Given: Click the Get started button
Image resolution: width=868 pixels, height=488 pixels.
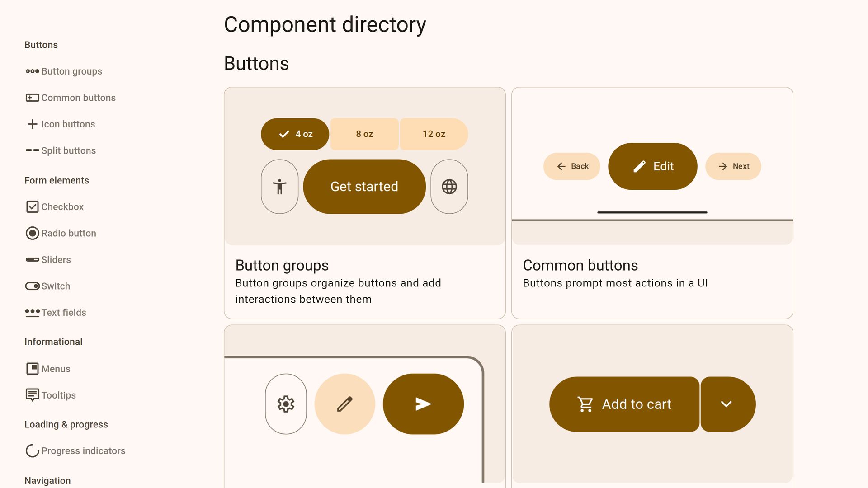Looking at the screenshot, I should point(364,187).
